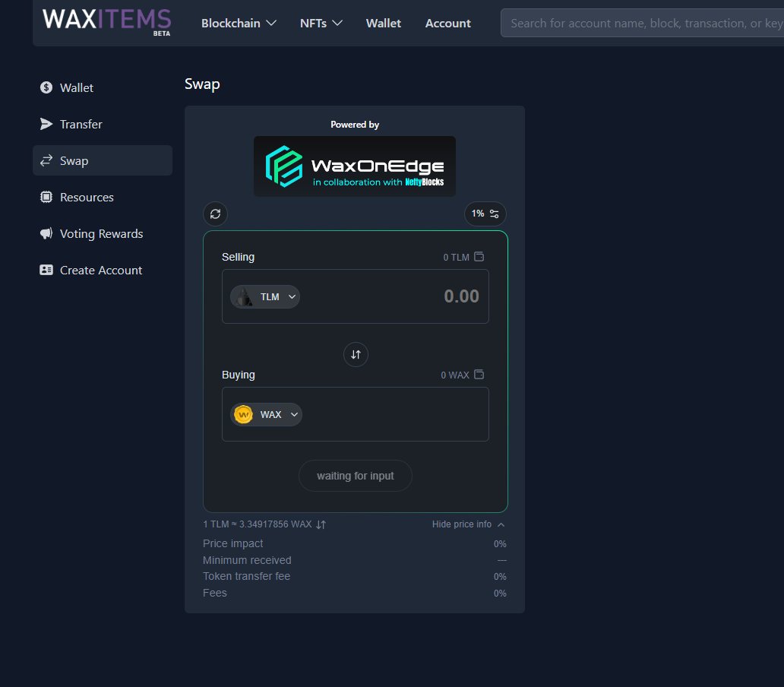Collapse details with Hide price info
The width and height of the screenshot is (784, 687).
(x=469, y=524)
